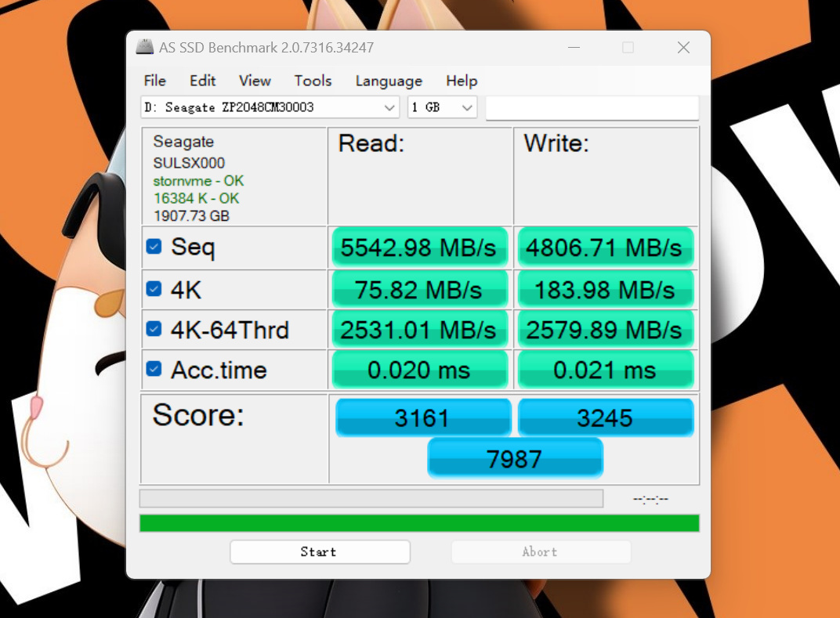Click the write access time 0.021 ms
840x618 pixels.
pyautogui.click(x=606, y=370)
